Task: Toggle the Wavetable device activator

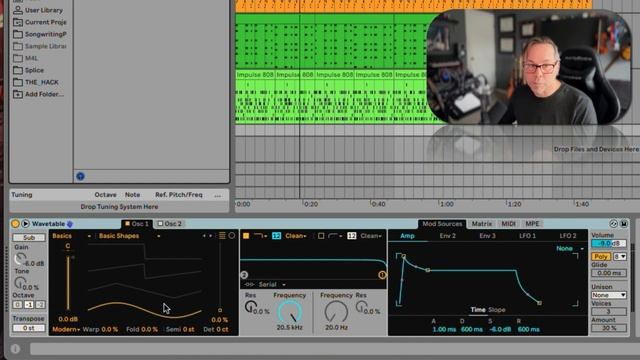Action: click(15, 224)
